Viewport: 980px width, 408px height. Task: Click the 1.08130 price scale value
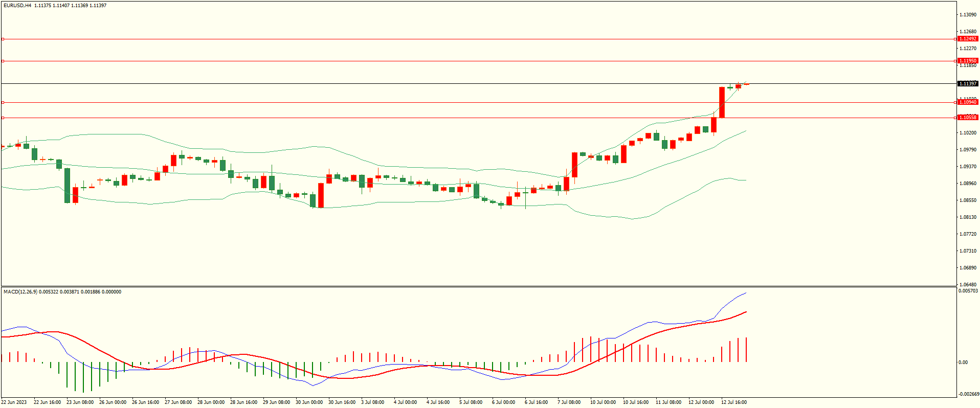968,217
